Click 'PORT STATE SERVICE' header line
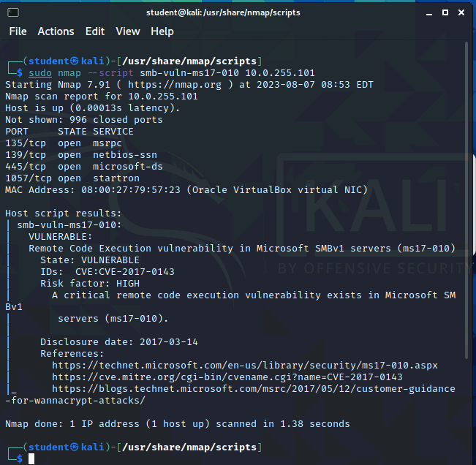This screenshot has width=476, height=465. click(x=69, y=132)
